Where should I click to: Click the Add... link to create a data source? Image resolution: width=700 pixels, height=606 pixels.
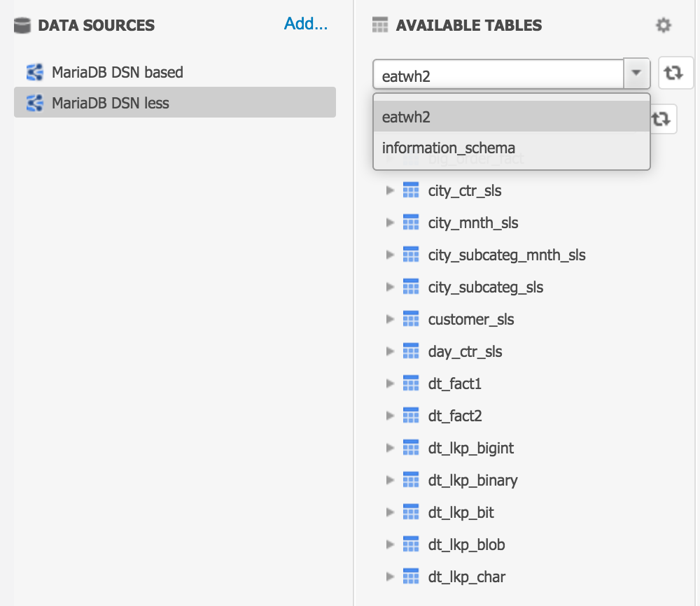click(x=305, y=23)
